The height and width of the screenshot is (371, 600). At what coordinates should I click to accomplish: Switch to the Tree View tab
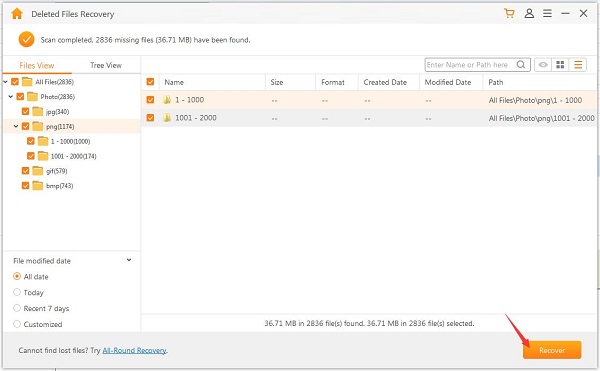click(106, 65)
